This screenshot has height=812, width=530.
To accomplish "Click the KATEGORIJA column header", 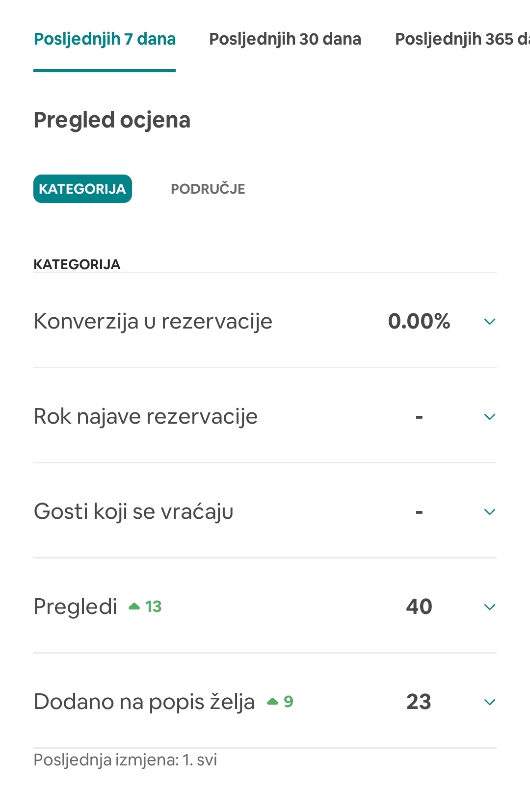I will tap(77, 265).
